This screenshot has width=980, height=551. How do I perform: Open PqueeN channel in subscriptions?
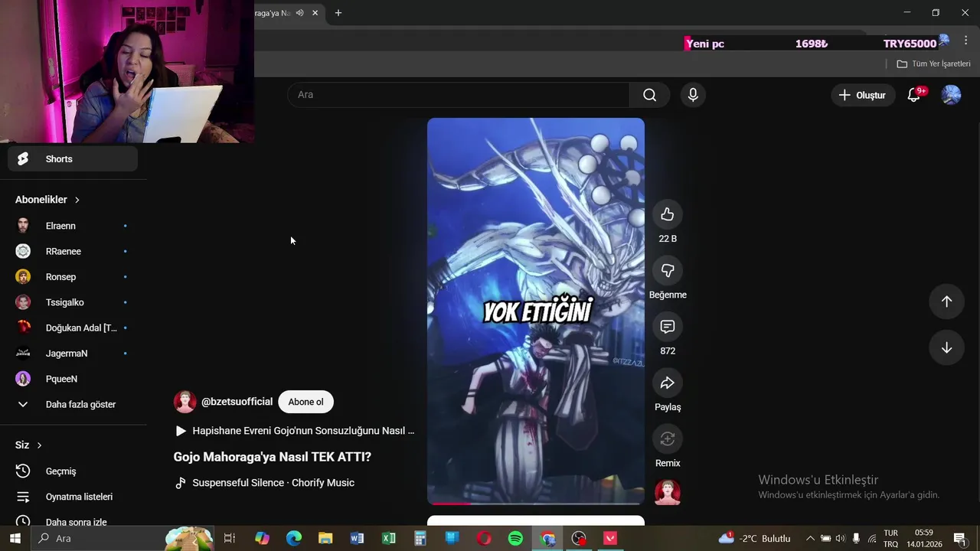(x=73, y=379)
